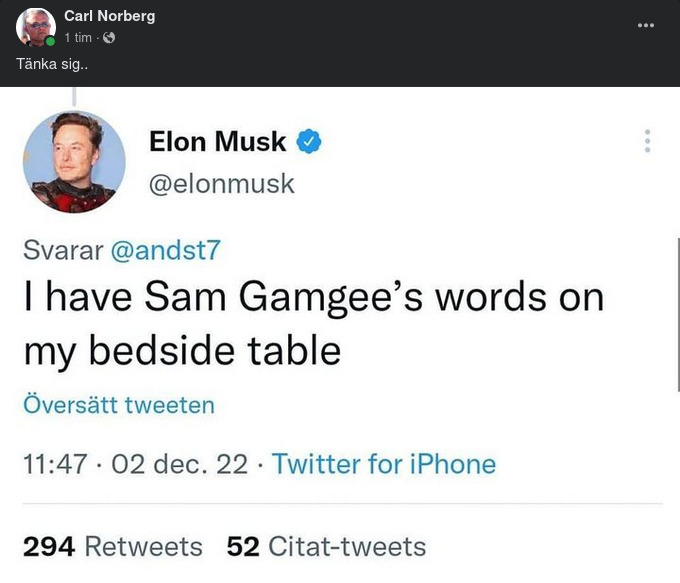Open the @elonmusk handle
The width and height of the screenshot is (680, 583).
click(221, 184)
